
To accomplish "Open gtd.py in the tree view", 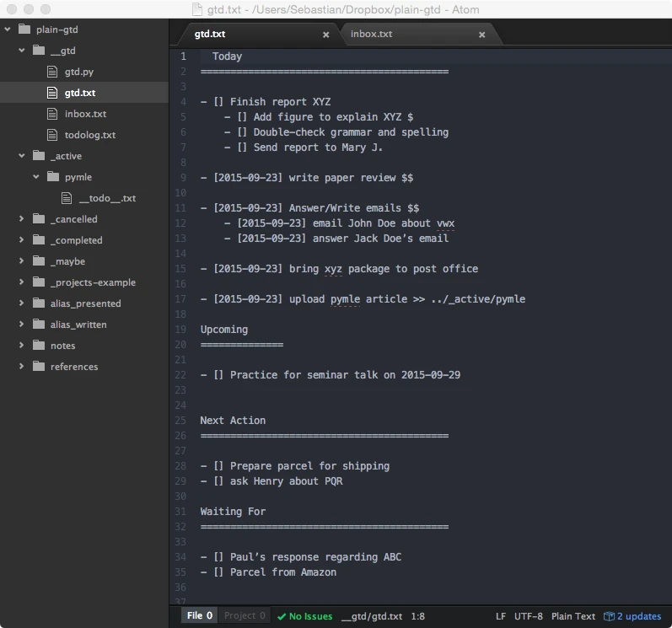I will tap(79, 72).
